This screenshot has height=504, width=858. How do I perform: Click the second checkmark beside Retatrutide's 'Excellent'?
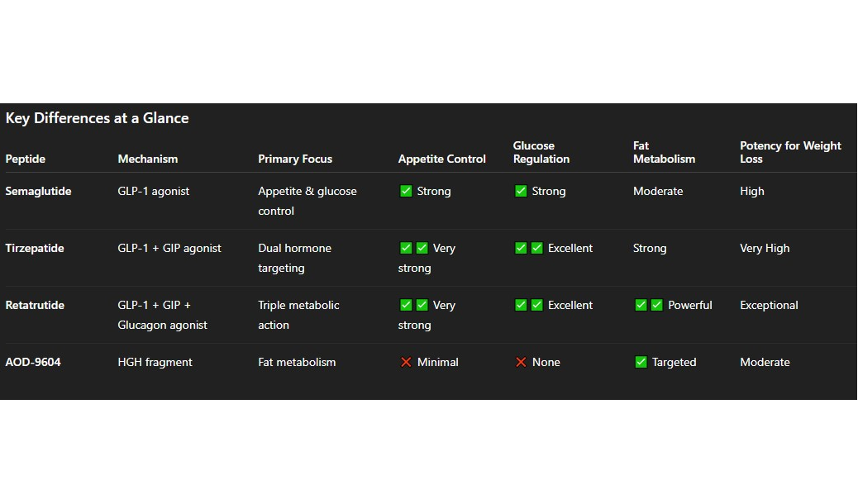(x=536, y=305)
